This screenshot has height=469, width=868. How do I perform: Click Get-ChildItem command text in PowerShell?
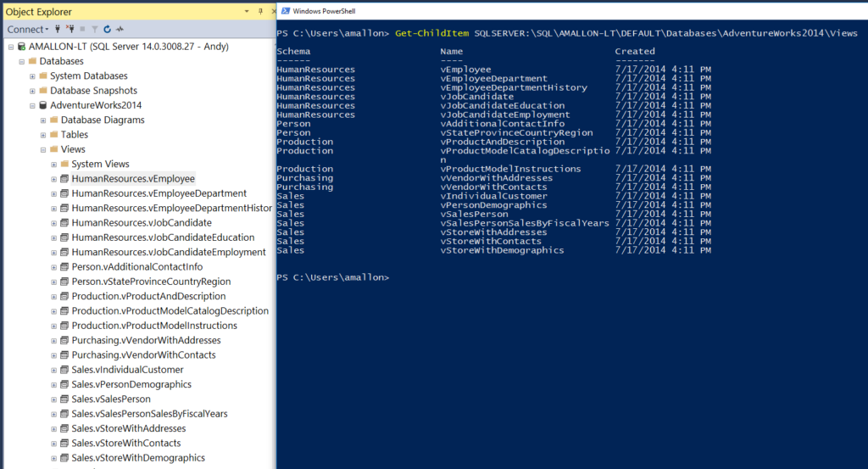pyautogui.click(x=431, y=33)
